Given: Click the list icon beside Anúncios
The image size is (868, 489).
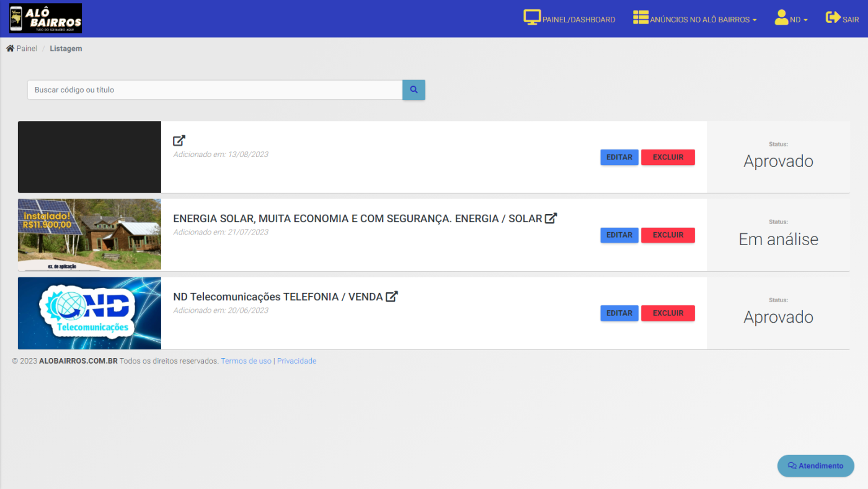Looking at the screenshot, I should click(x=640, y=18).
